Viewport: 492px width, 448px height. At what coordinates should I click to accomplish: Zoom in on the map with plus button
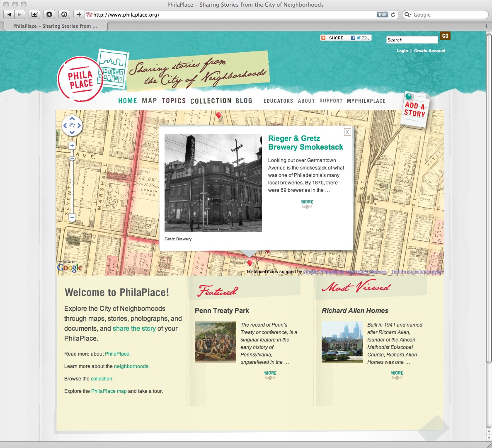point(72,145)
